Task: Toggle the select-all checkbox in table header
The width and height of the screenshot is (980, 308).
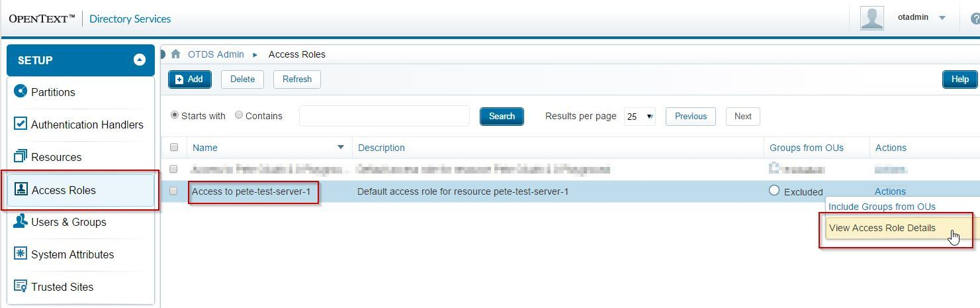Action: click(174, 147)
